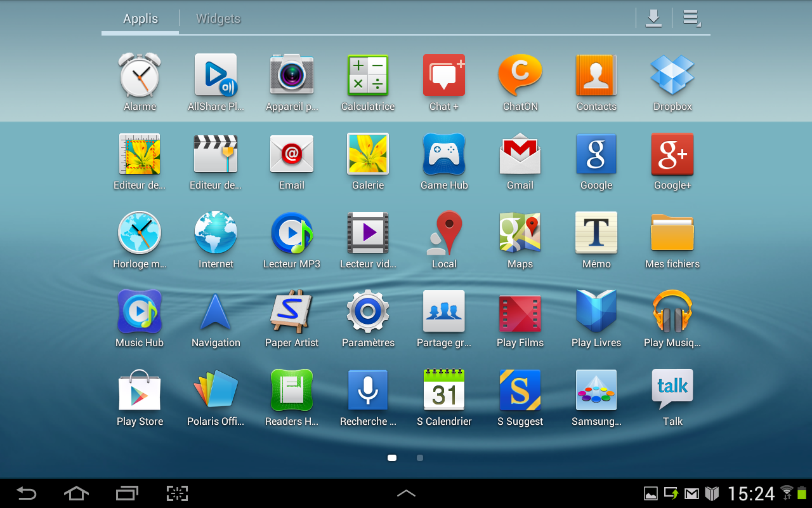Tap the Gmail notification icon in status bar
This screenshot has width=812, height=508.
pyautogui.click(x=691, y=493)
